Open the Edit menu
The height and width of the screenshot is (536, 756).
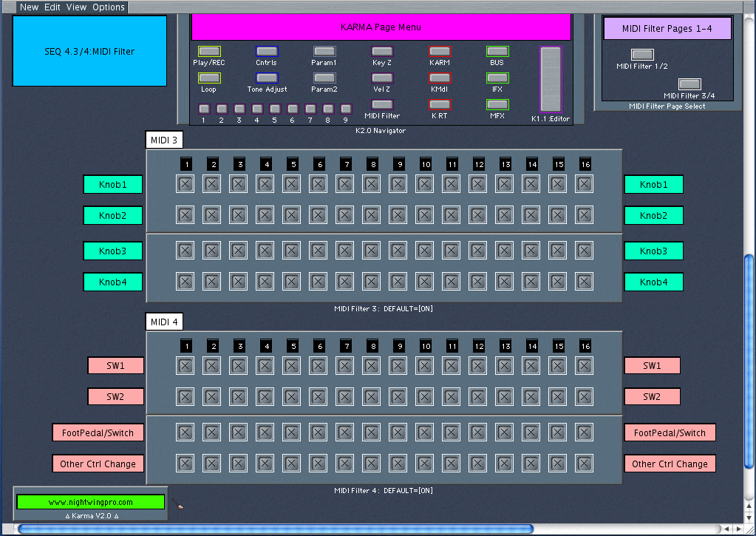tap(52, 7)
